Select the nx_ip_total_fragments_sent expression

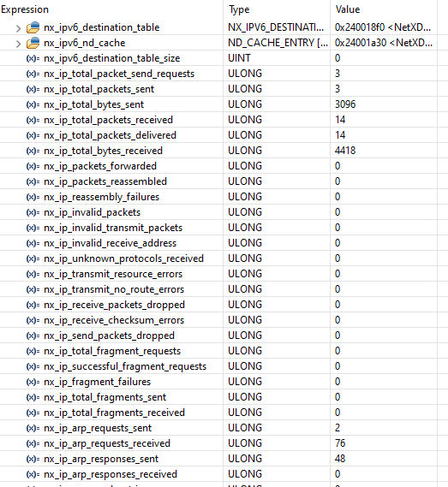coord(105,397)
